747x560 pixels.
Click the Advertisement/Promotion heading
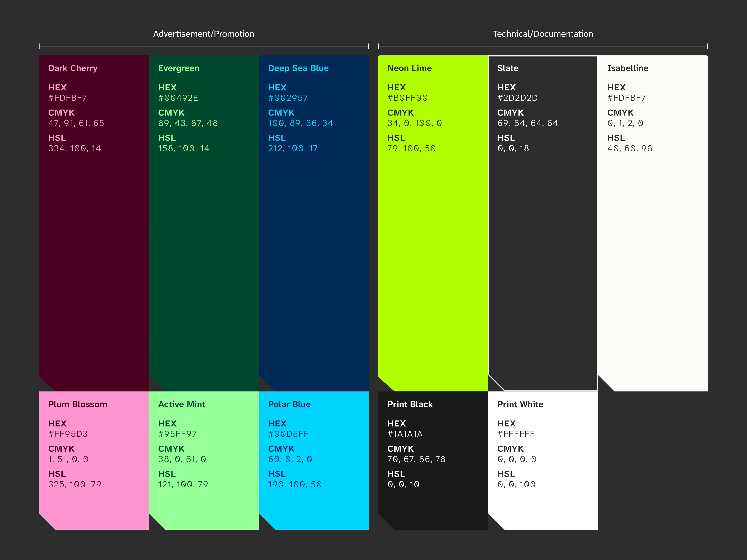click(204, 34)
